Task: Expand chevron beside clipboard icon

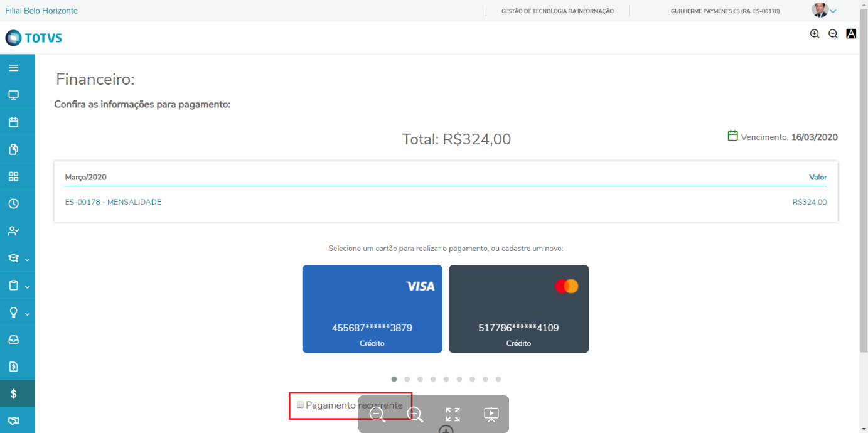Action: tap(27, 287)
